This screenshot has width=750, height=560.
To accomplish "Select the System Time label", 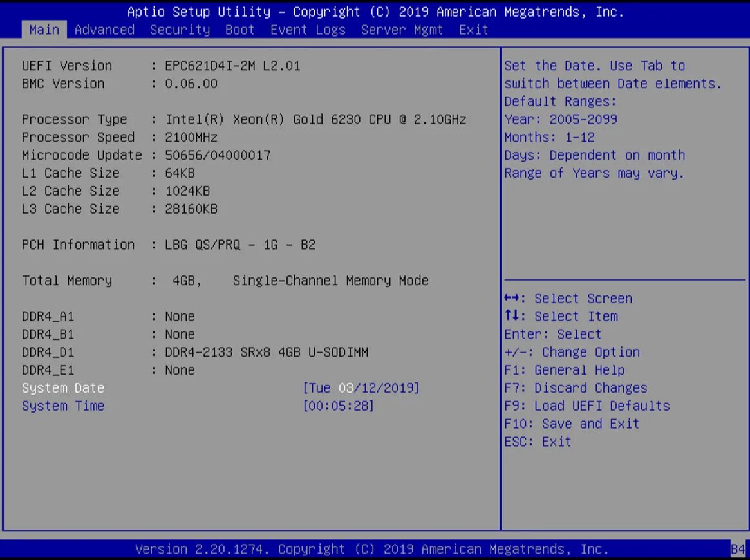I will click(63, 406).
